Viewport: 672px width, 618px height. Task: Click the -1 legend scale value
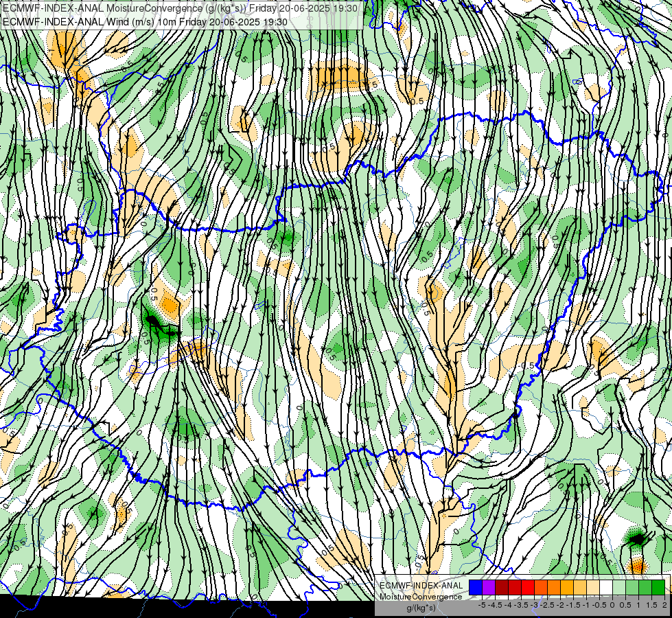[x=586, y=605]
